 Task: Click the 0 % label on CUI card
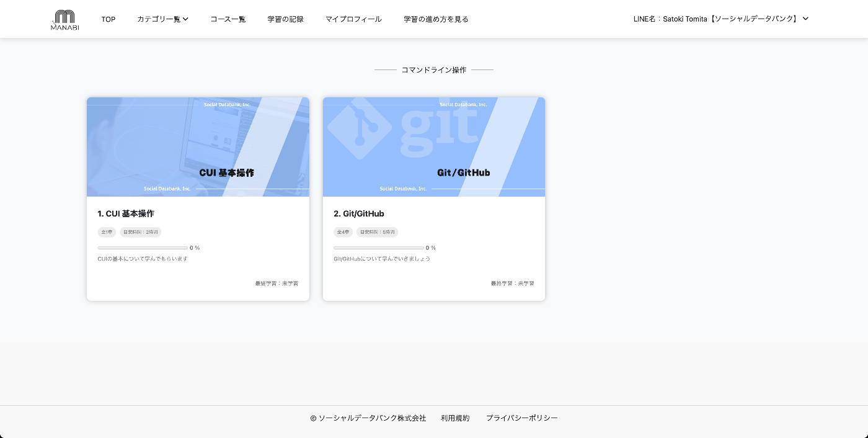[x=195, y=248]
